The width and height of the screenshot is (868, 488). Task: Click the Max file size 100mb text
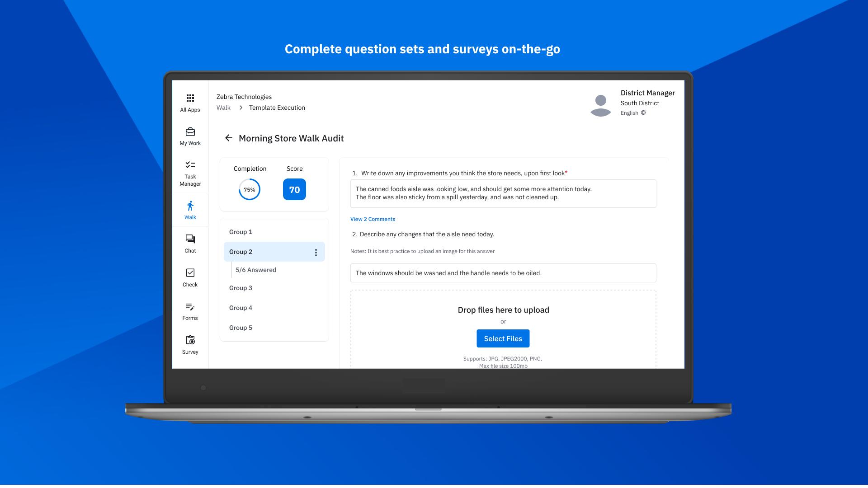[x=503, y=366]
